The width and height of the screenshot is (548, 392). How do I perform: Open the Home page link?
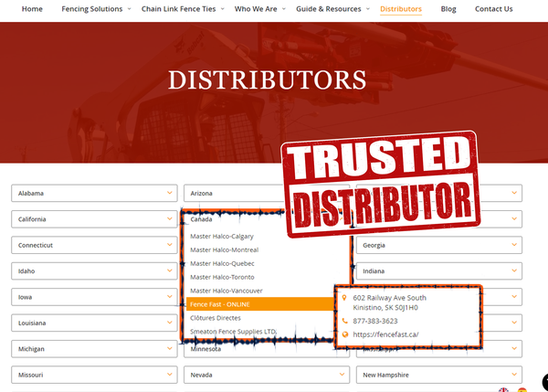tap(32, 9)
